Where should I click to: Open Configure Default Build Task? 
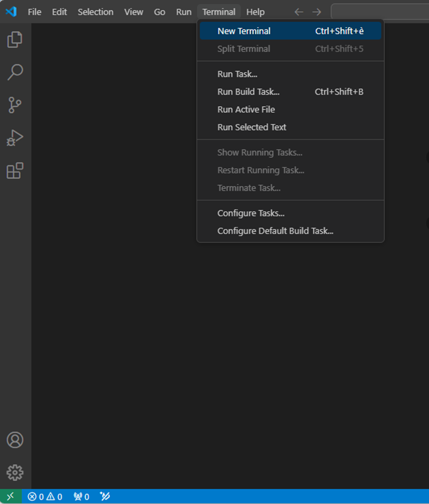[276, 231]
